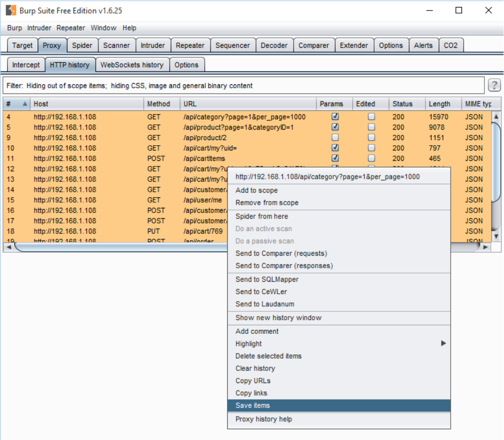This screenshot has height=440, width=504.
Task: Click the sort arrow in # column header
Action: [x=25, y=103]
